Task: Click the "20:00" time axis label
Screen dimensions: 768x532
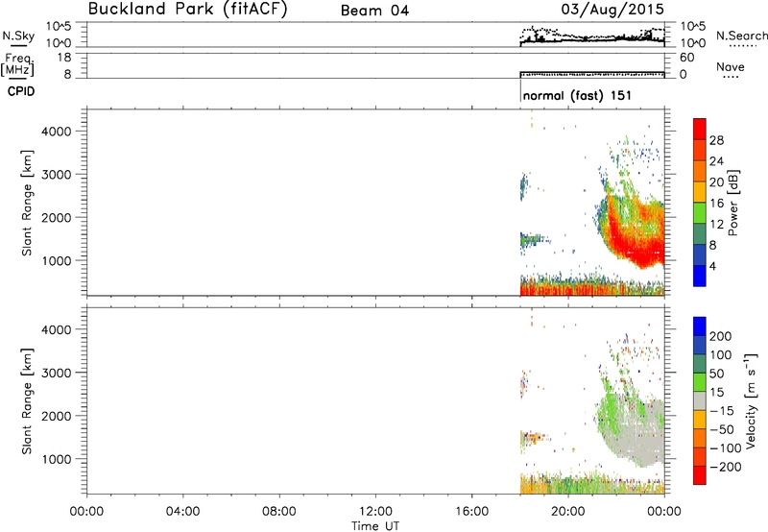Action: coord(568,512)
